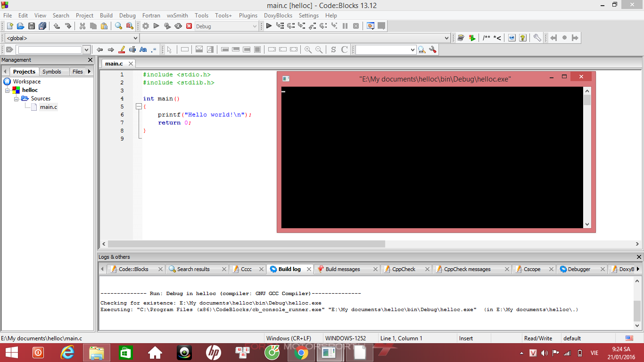644x362 pixels.
Task: Start the debugger with Debug/Continue arrow
Action: pyautogui.click(x=269, y=26)
